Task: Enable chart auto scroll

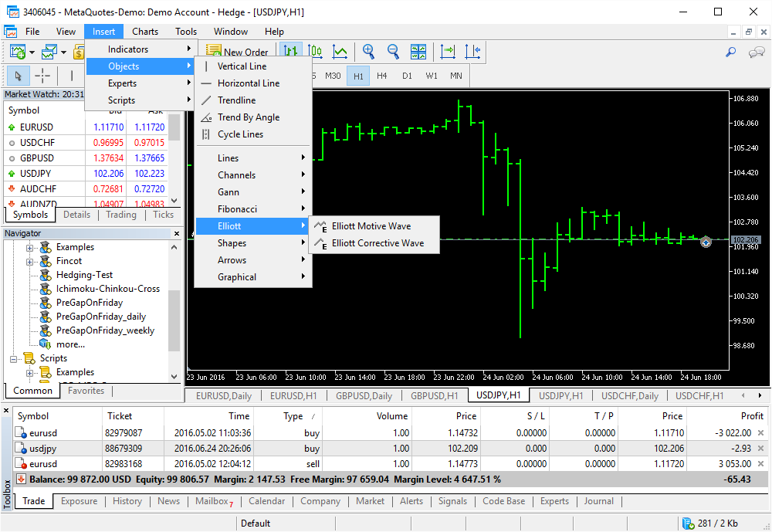Action: click(x=448, y=52)
